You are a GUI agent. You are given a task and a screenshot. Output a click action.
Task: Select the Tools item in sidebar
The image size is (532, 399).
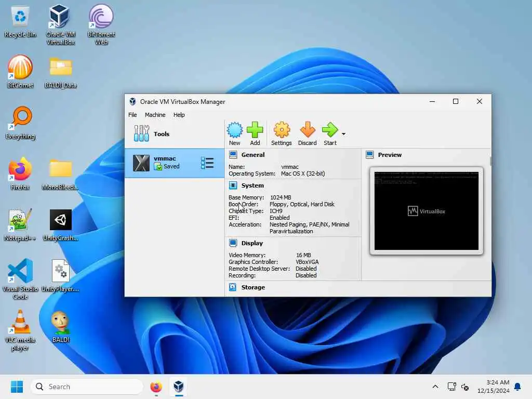[175, 134]
